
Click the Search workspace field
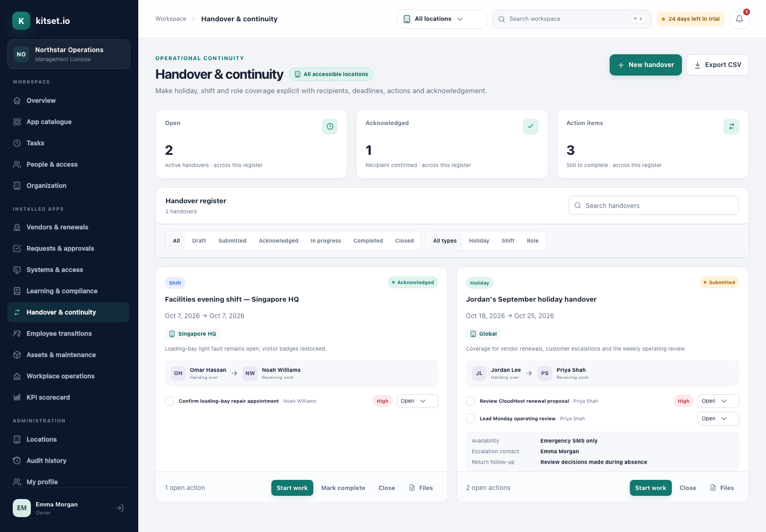572,19
